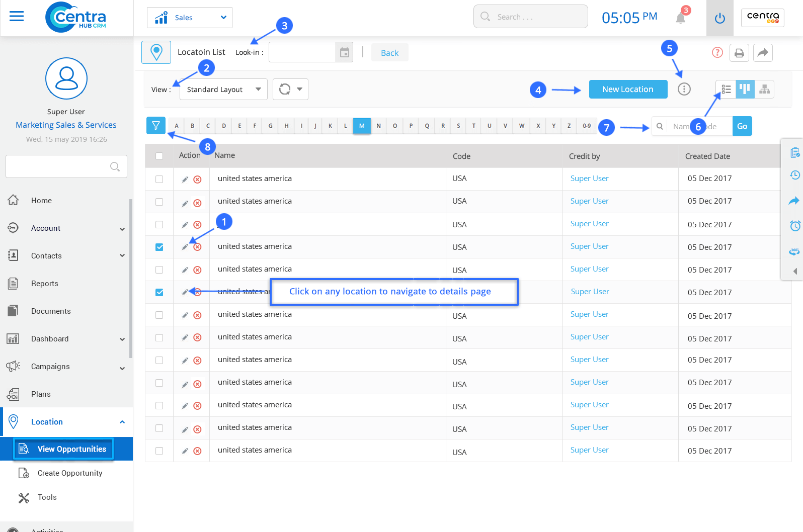Click the print icon
This screenshot has width=803, height=532.
tap(739, 53)
